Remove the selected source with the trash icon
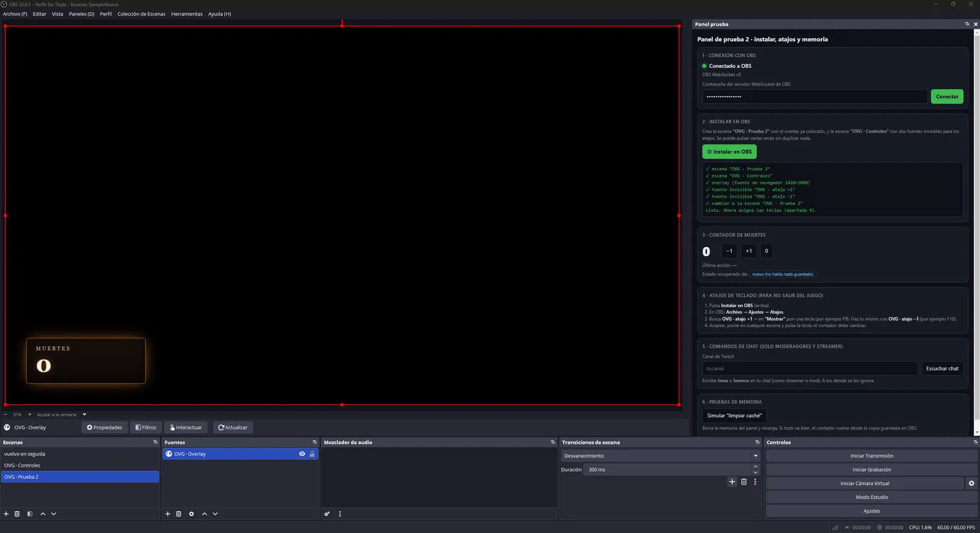The image size is (980, 533). click(x=179, y=514)
